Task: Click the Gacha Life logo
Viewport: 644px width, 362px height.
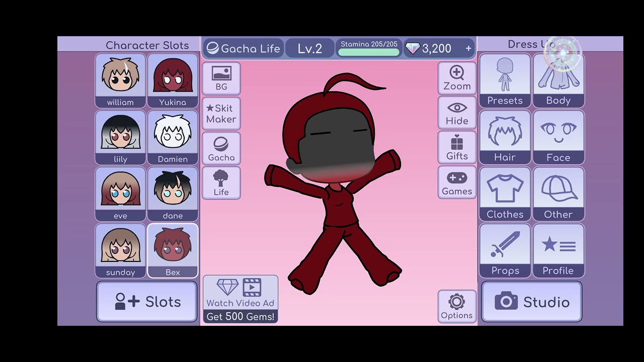Action: click(244, 48)
